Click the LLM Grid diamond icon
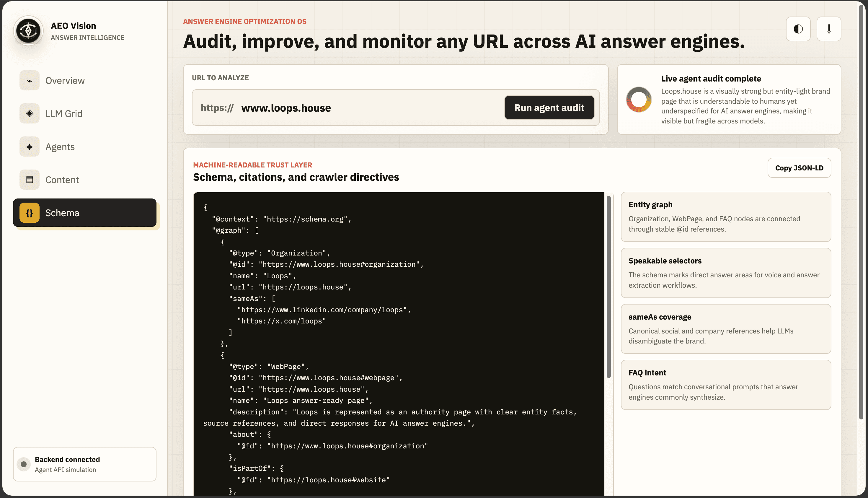868x498 pixels. pyautogui.click(x=30, y=113)
